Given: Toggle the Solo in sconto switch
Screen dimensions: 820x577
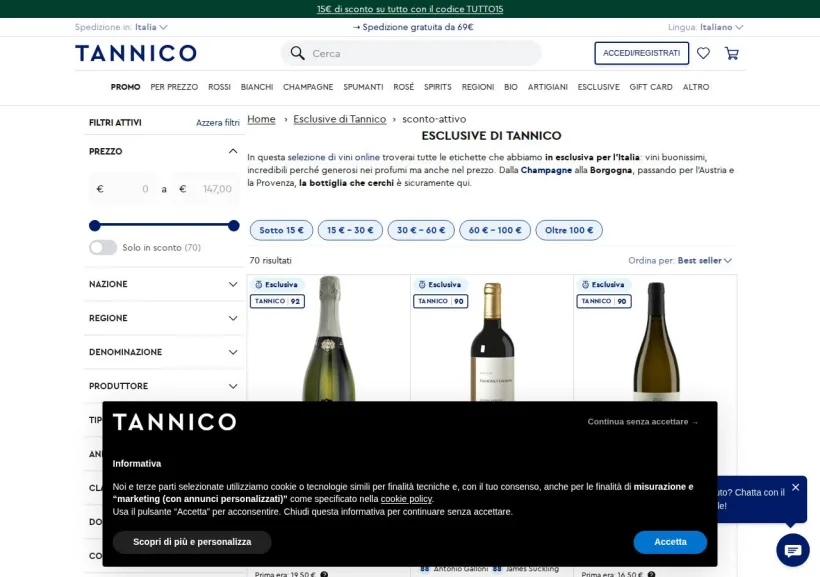Looking at the screenshot, I should coord(103,247).
